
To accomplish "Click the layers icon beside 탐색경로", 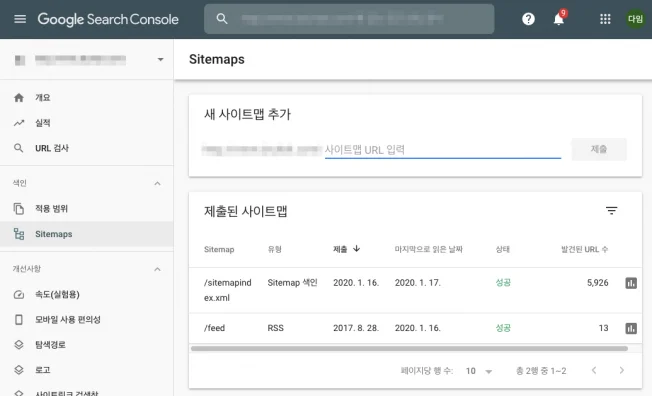I will click(19, 345).
